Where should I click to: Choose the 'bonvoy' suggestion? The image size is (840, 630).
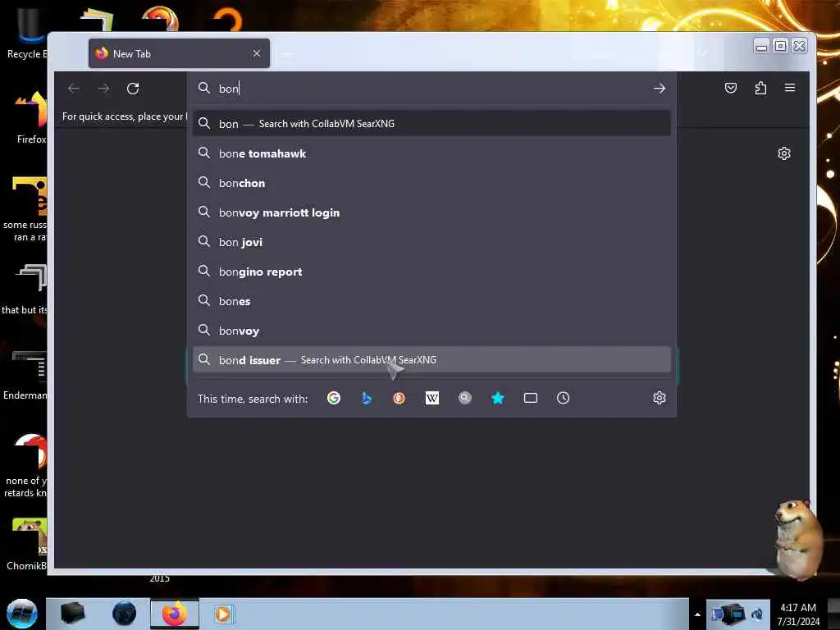pyautogui.click(x=431, y=331)
